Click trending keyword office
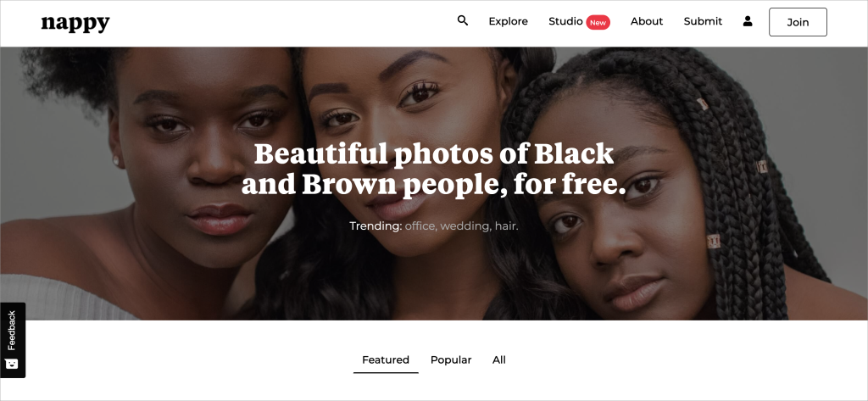868x401 pixels. (420, 226)
